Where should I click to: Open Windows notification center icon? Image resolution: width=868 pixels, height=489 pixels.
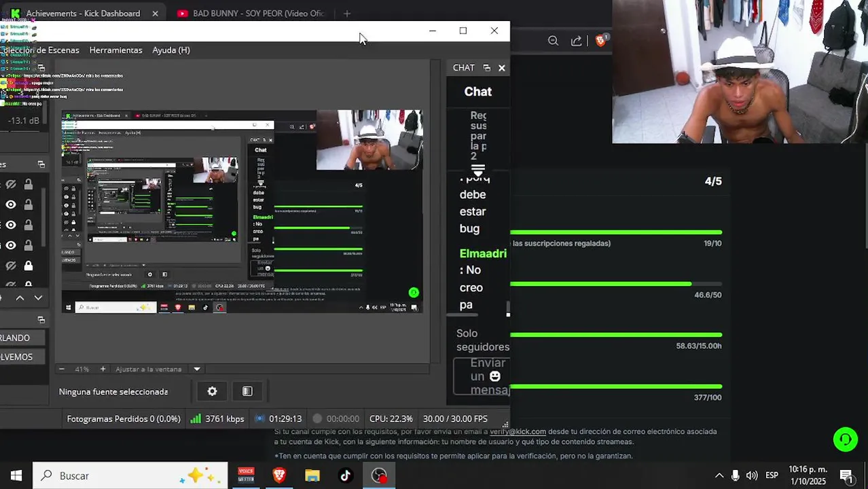(846, 475)
